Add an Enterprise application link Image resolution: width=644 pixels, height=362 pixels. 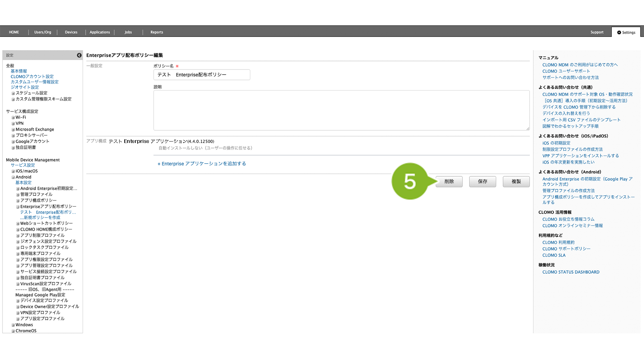coord(202,164)
